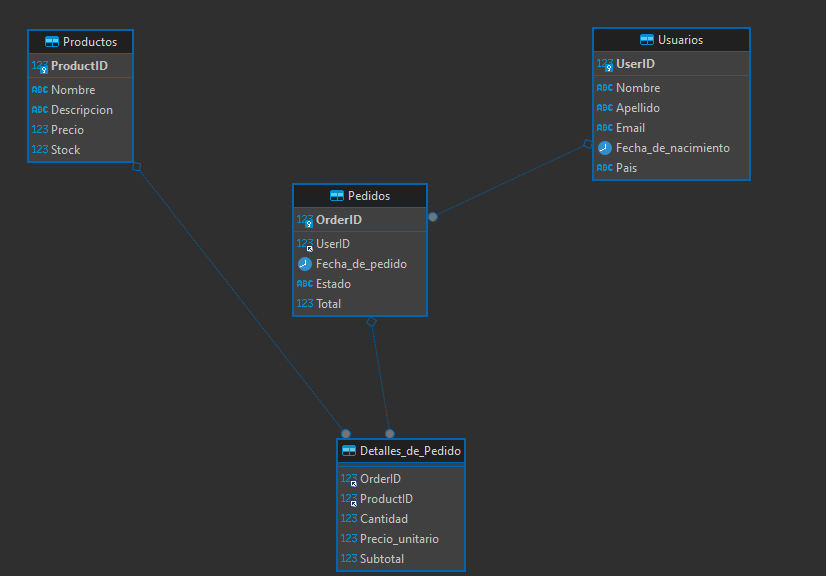Select the Descripcion column in Productos

[82, 110]
